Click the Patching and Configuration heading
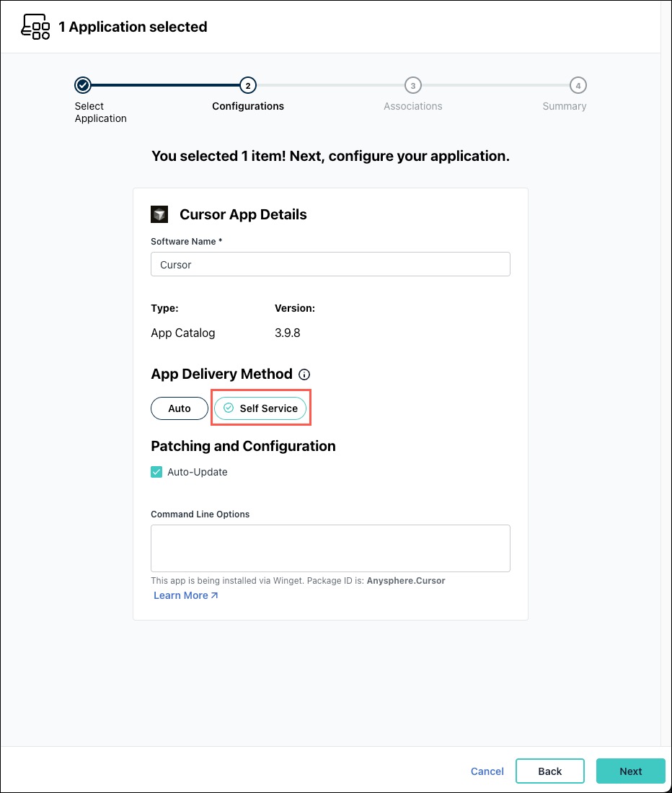 point(243,446)
